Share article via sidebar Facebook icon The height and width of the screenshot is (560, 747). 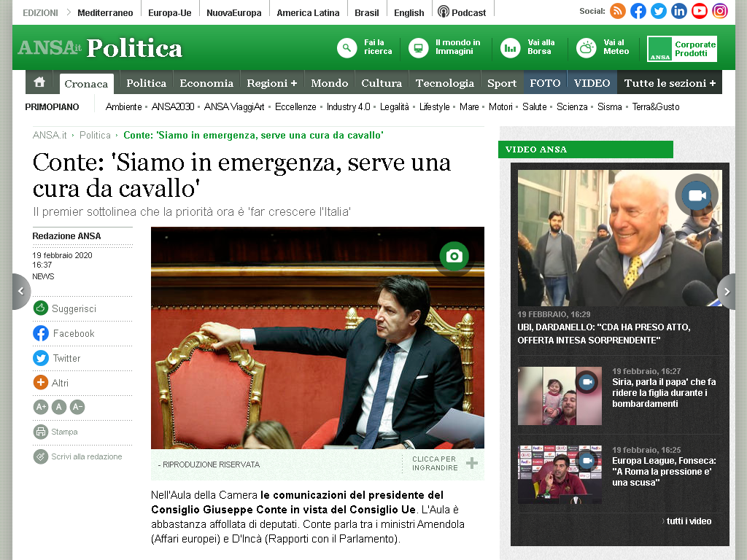[41, 332]
